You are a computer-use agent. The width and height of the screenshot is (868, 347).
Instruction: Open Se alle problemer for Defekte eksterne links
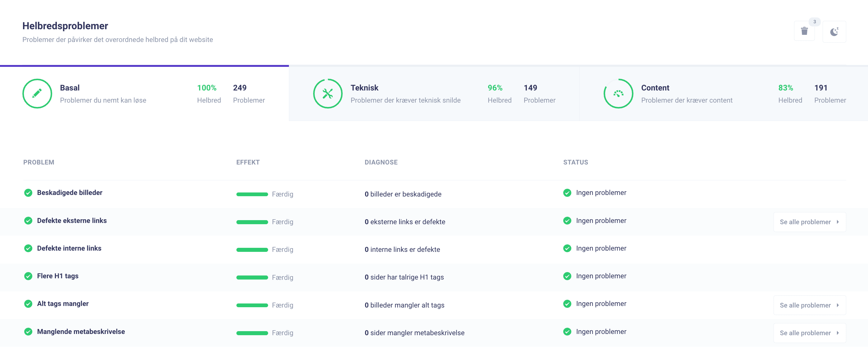[x=809, y=222]
